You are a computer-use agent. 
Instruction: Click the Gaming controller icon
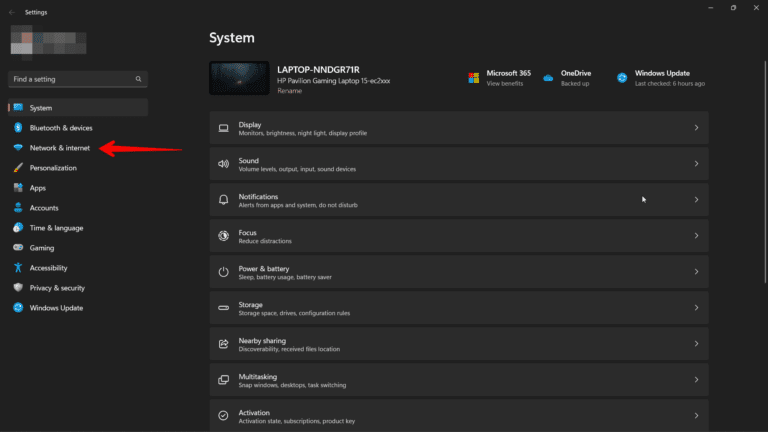18,248
